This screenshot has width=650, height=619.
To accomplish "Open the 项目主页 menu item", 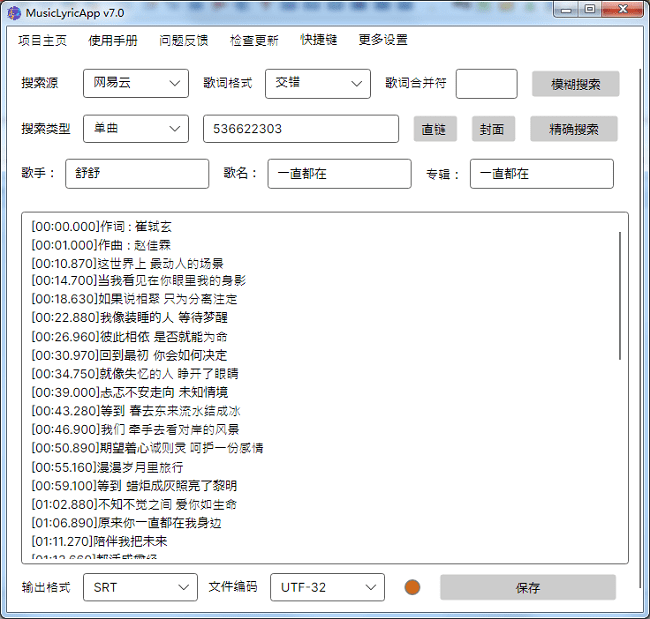I will click(x=43, y=41).
